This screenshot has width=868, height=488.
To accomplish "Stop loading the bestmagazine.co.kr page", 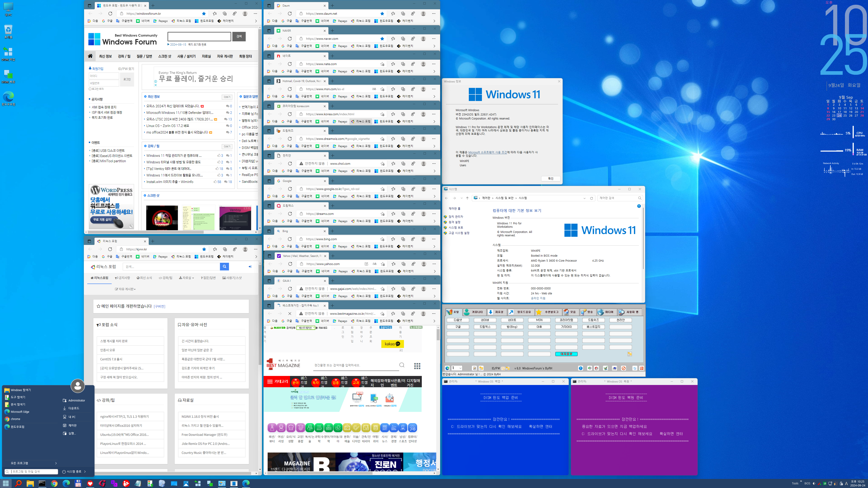I will coord(290,314).
